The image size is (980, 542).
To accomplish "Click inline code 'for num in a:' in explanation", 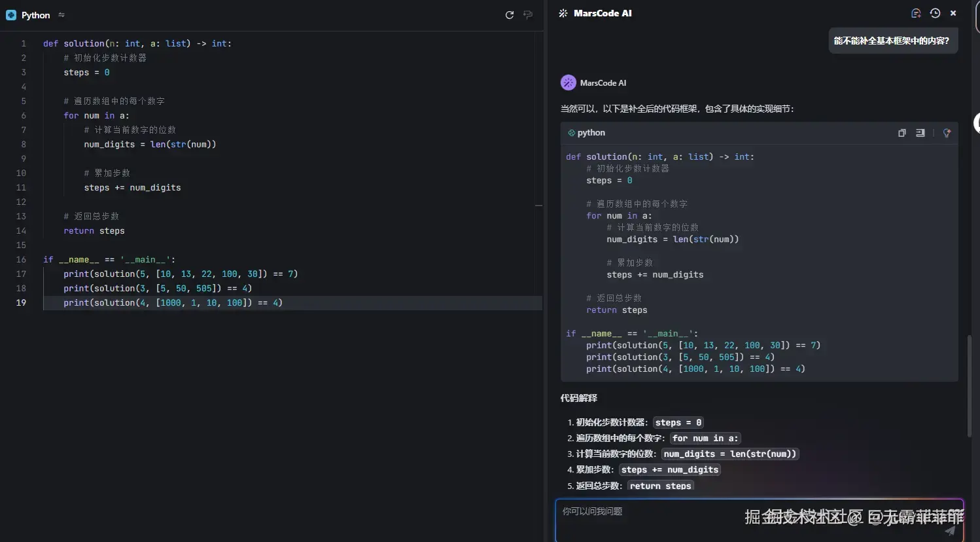I will tap(705, 438).
